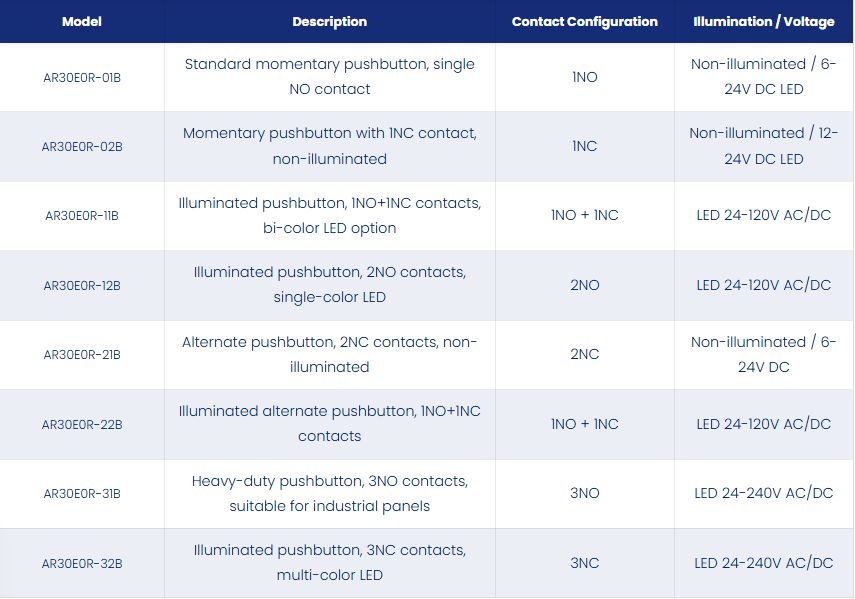Choose the AR30E0R-12B model cell
Image resolution: width=855 pixels, height=599 pixels.
tap(82, 286)
